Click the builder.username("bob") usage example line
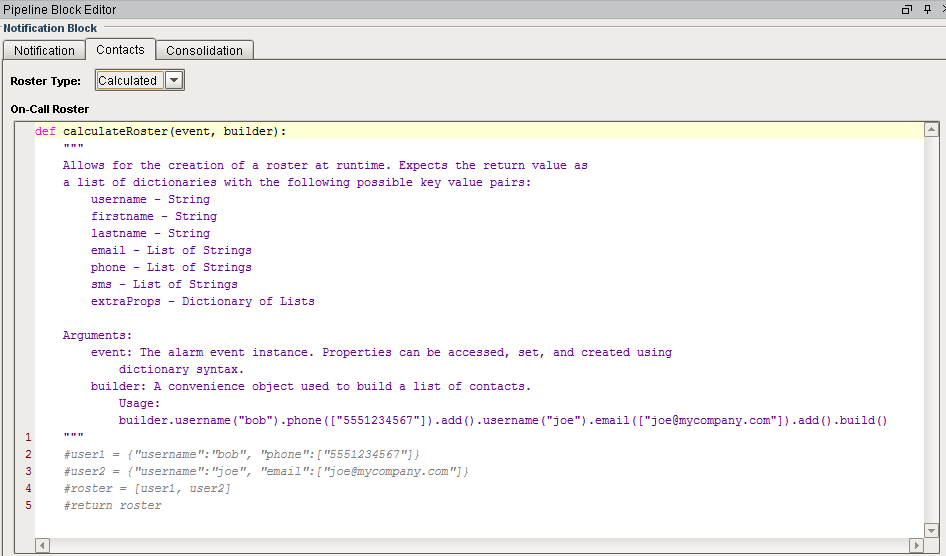This screenshot has width=946, height=556. coord(503,420)
